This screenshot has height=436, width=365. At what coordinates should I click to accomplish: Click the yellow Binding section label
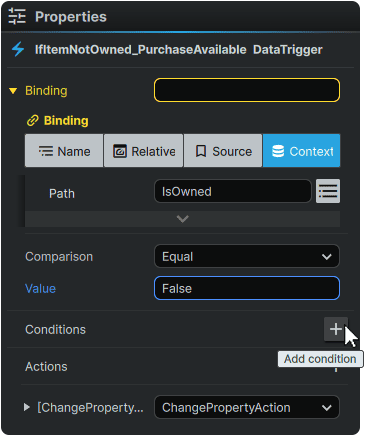point(46,91)
